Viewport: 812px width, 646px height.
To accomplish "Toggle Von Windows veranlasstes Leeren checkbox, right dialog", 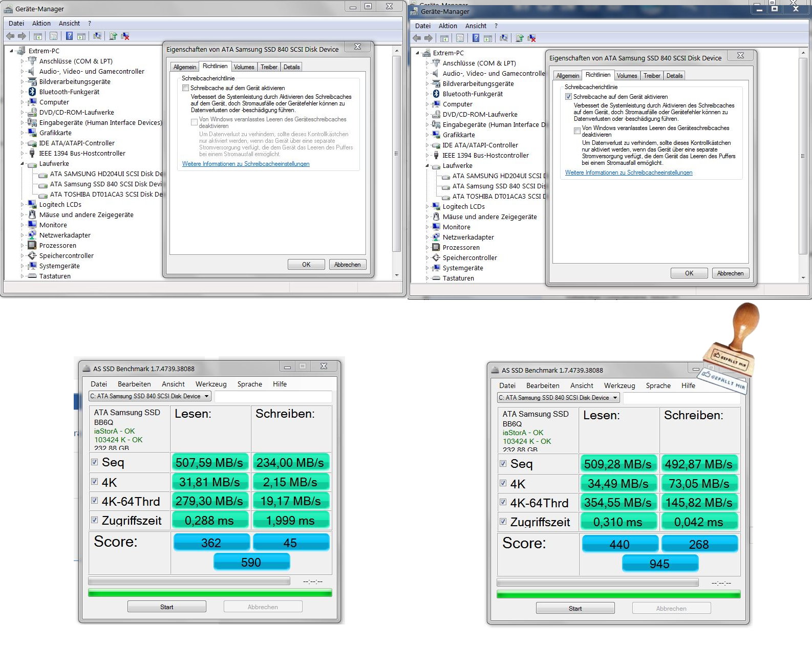I will (x=577, y=131).
